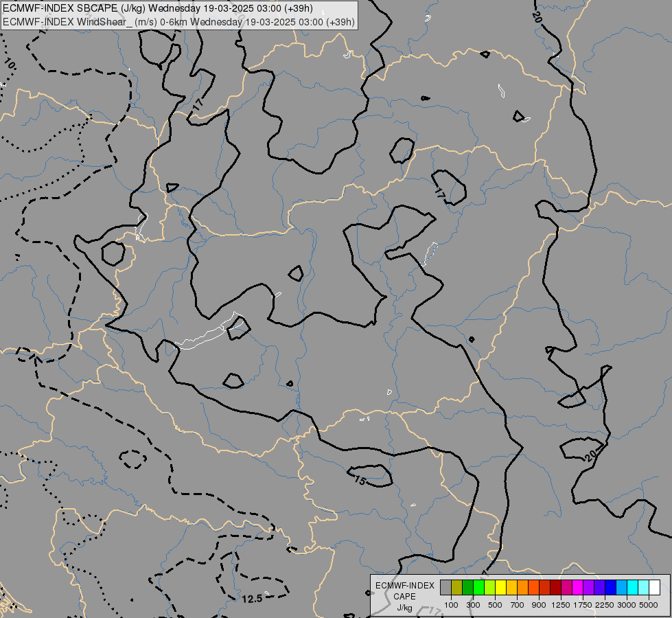Select the 2250 legend value
672x618 pixels.
point(605,605)
